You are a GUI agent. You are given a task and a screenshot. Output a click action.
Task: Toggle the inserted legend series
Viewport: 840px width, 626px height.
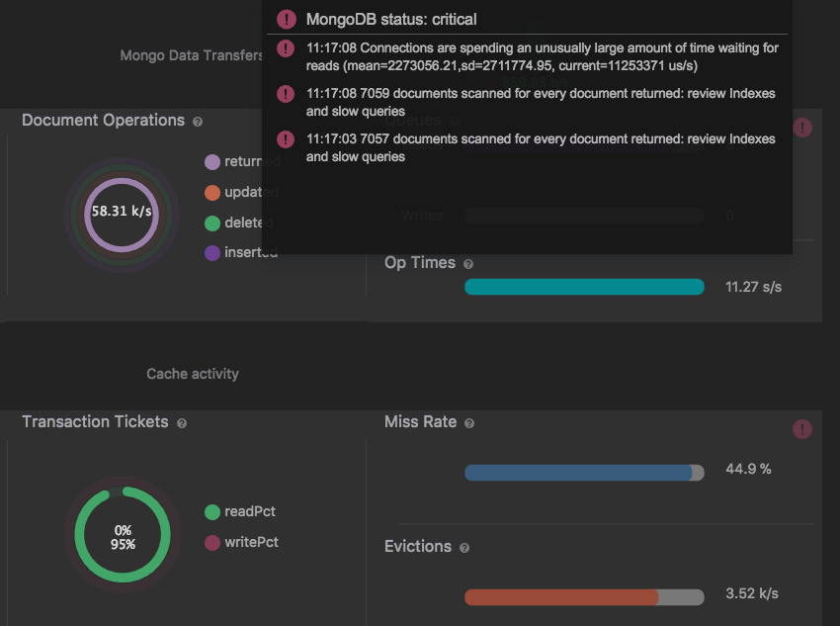pyautogui.click(x=212, y=253)
